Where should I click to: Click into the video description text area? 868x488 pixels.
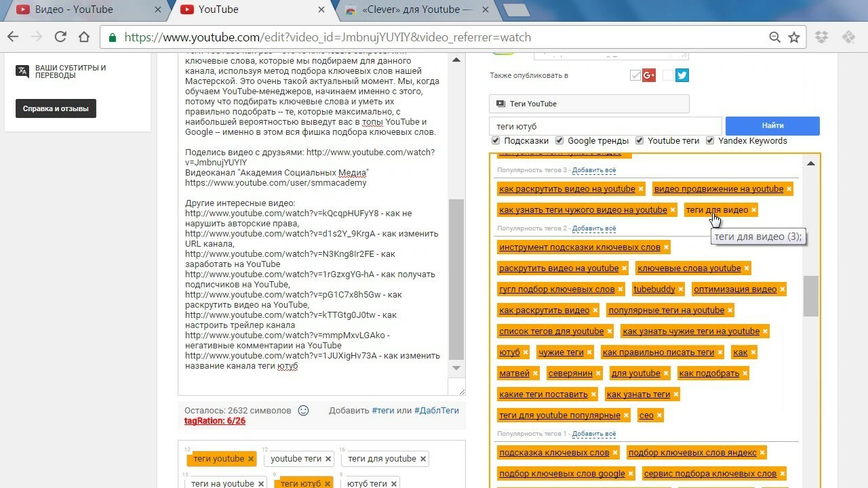[x=313, y=224]
